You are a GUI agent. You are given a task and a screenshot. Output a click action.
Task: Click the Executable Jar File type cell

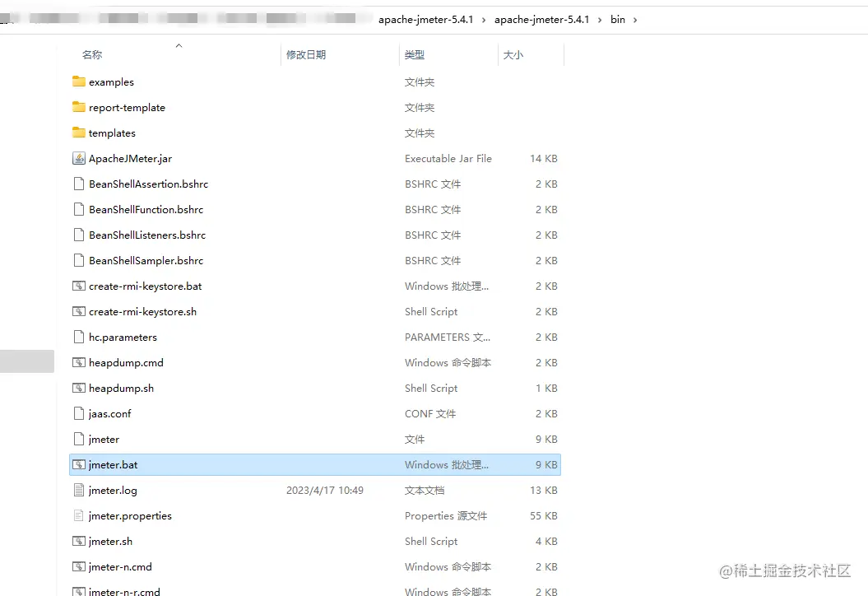click(x=448, y=158)
